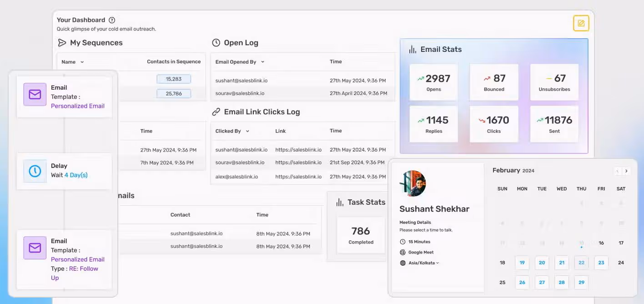Image resolution: width=644 pixels, height=304 pixels.
Task: Click the bar chart icon beside Email Stats
Action: (413, 49)
